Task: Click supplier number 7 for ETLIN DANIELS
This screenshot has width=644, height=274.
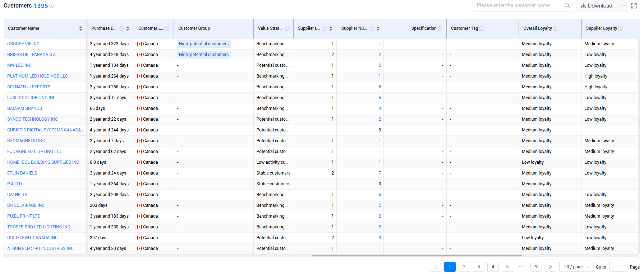Action: pos(380,173)
